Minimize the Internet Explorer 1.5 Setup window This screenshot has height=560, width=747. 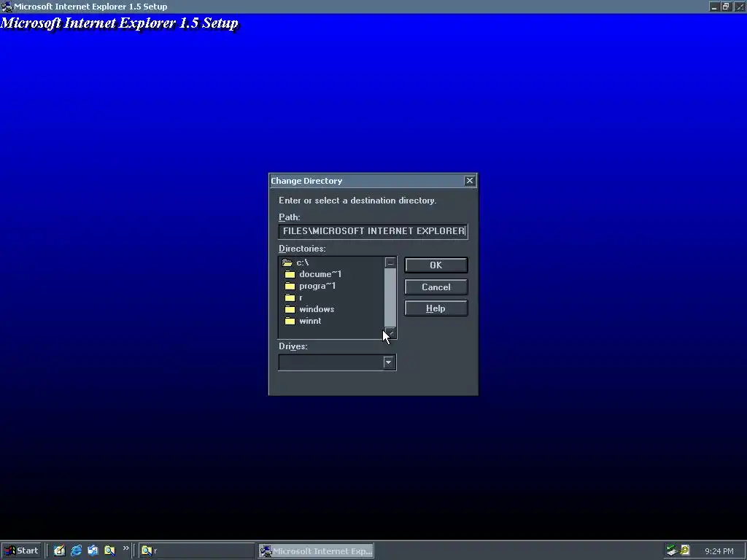point(713,7)
